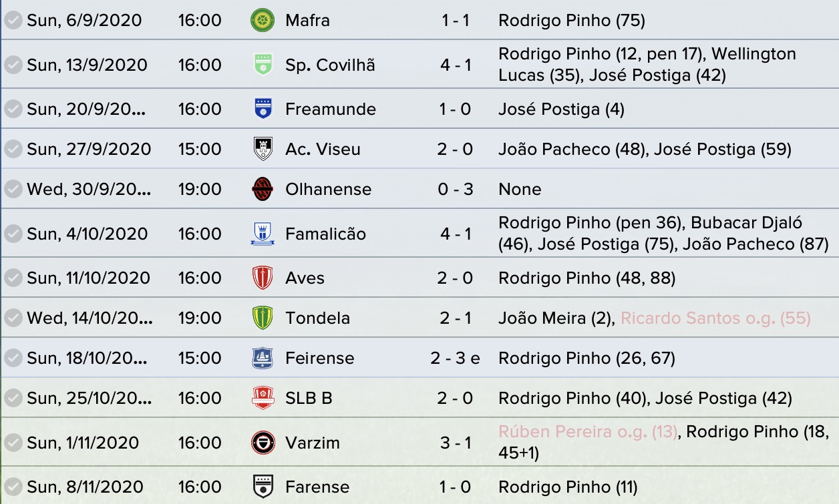Open the Freamunde team crest

(263, 109)
